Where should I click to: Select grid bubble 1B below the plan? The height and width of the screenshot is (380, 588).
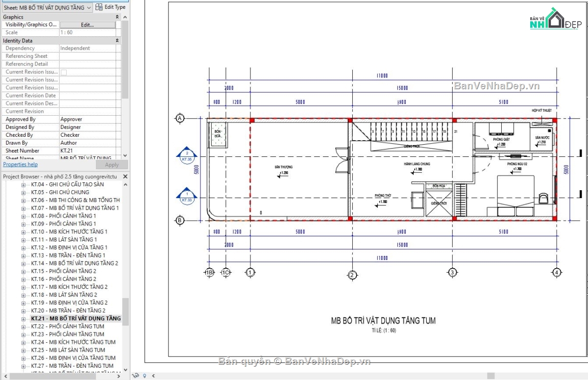pos(209,272)
